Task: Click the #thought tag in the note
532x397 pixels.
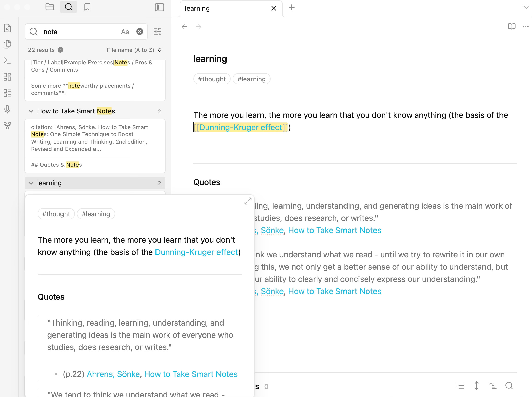Action: pos(212,79)
